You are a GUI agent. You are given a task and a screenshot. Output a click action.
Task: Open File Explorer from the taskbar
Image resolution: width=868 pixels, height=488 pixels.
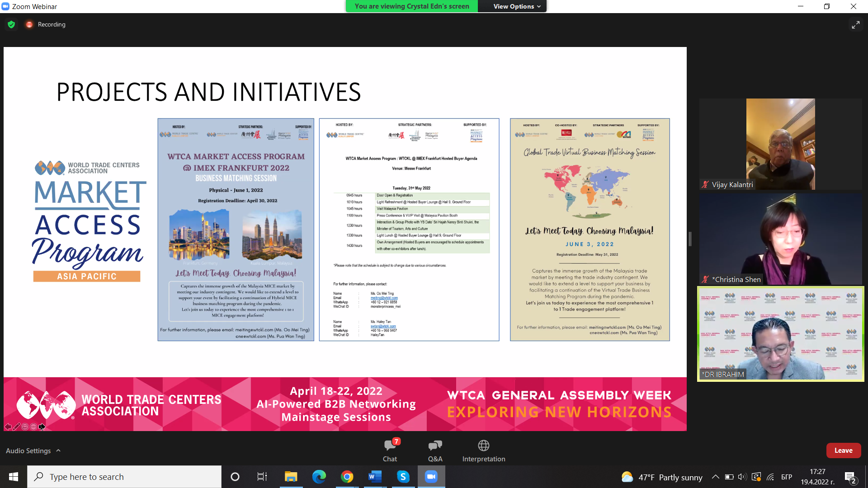291,477
